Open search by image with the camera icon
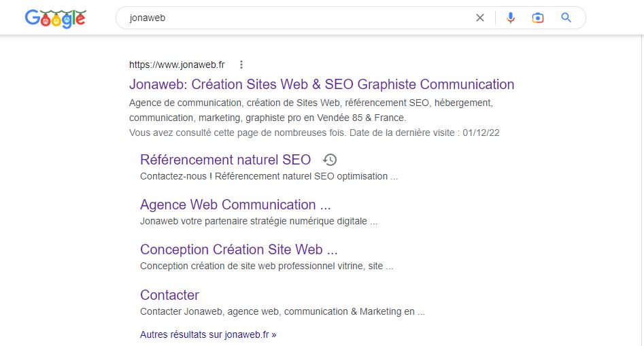 pyautogui.click(x=538, y=18)
